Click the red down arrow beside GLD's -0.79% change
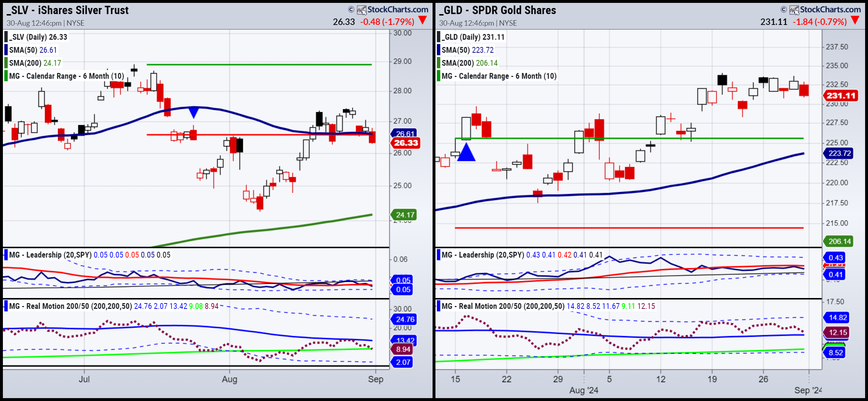The image size is (868, 401). [855, 21]
